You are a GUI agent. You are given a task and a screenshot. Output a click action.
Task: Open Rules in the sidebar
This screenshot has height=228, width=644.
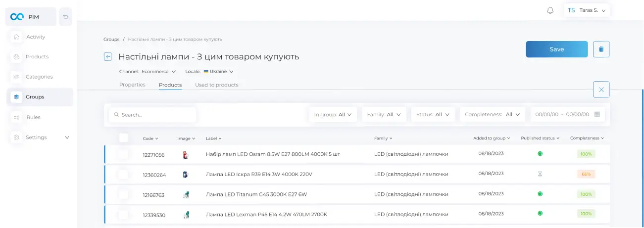coord(33,117)
